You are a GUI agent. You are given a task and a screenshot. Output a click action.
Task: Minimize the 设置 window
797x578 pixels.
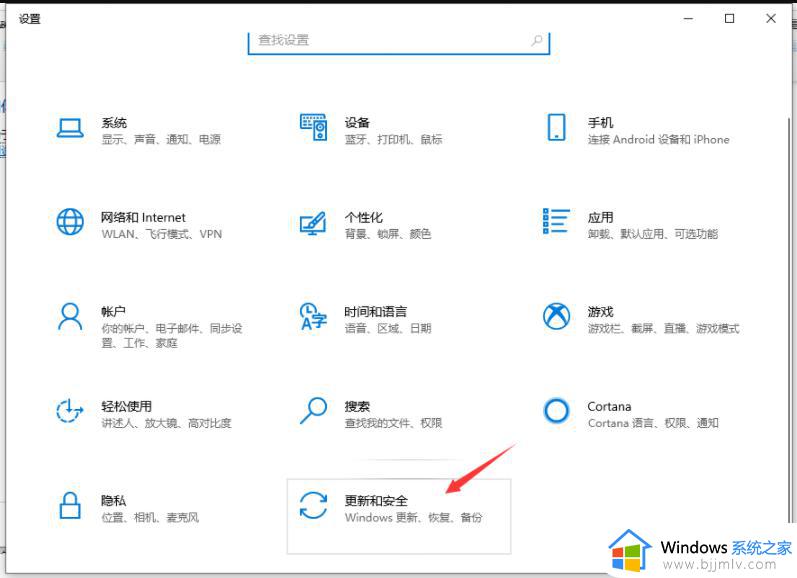click(688, 18)
